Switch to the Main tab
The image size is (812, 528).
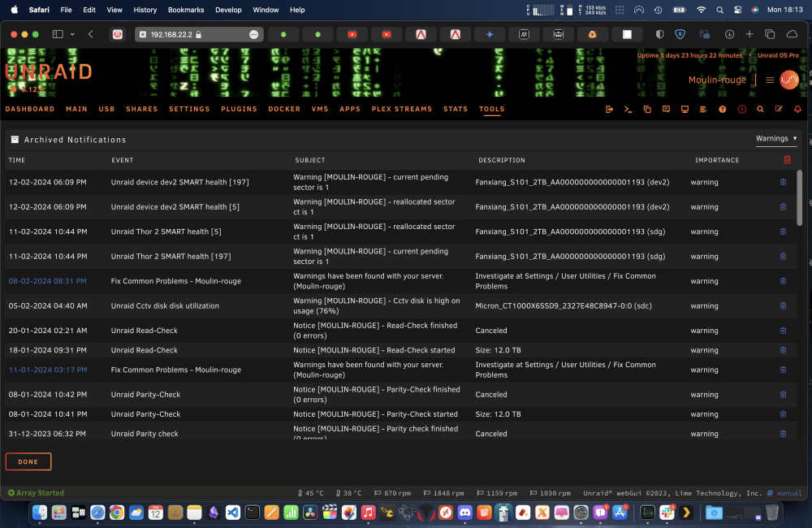tap(76, 109)
